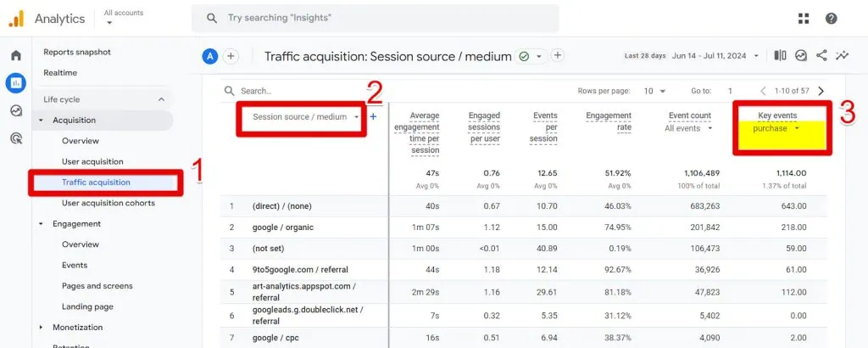Click the table search magnifier icon
This screenshot has width=868, height=348.
pos(229,91)
